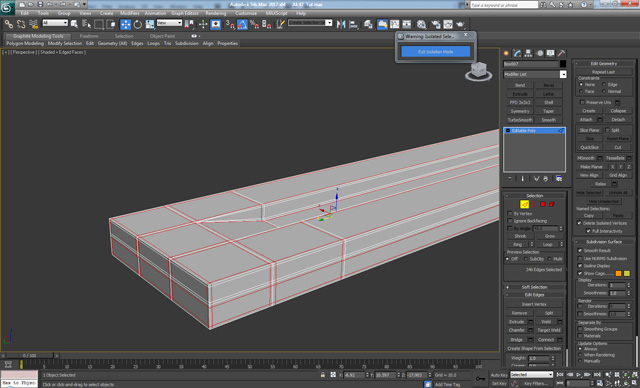Click the object color black swatch
The image size is (640, 388).
coord(563,64)
